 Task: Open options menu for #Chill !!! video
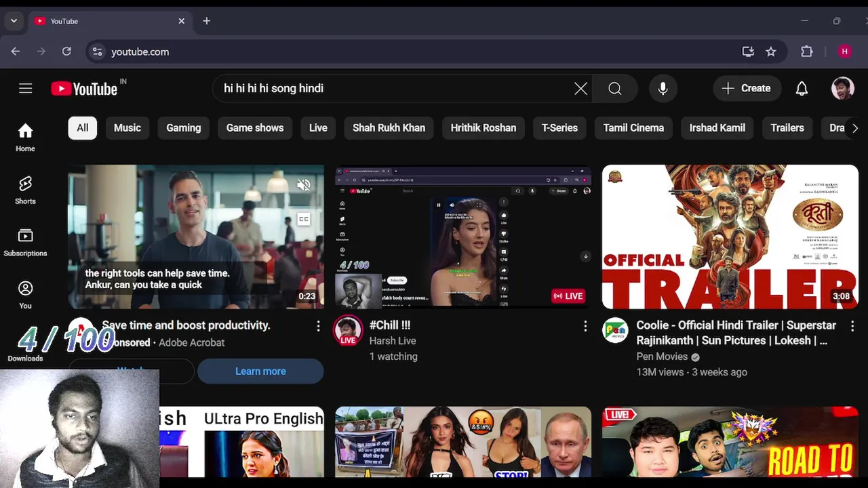(585, 327)
